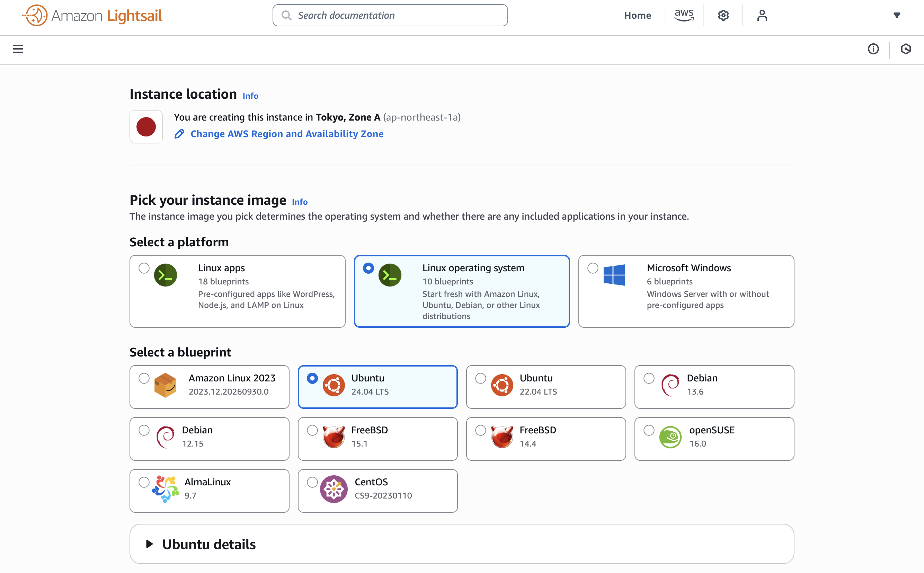Image resolution: width=924 pixels, height=573 pixels.
Task: Select the Debian 12.15 blueprint radio
Action: click(144, 430)
